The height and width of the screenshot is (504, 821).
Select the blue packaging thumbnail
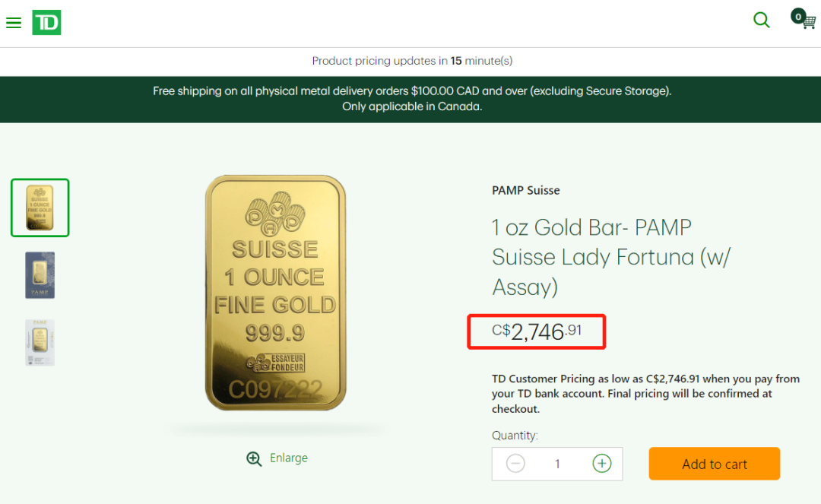40,275
